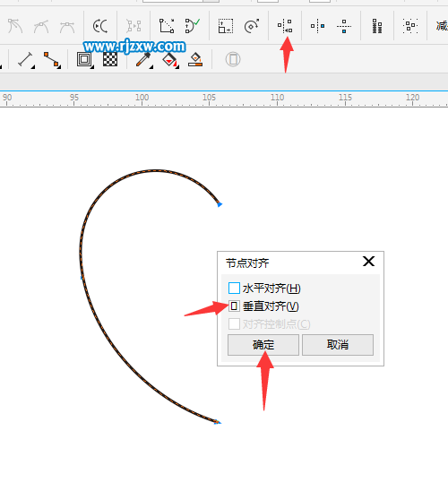Click the Extend Curve to Close icon
Image resolution: width=448 pixels, height=491 pixels.
[167, 26]
